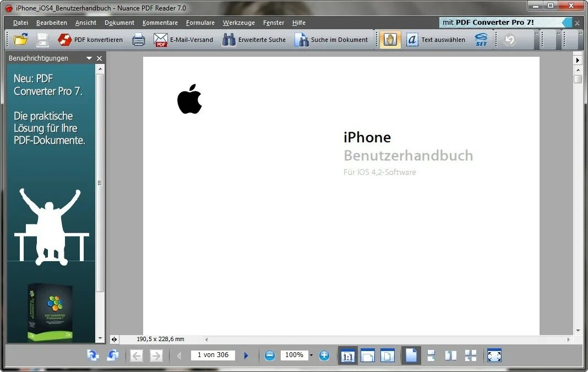
Task: Zoom in with the plus button
Action: tap(324, 355)
